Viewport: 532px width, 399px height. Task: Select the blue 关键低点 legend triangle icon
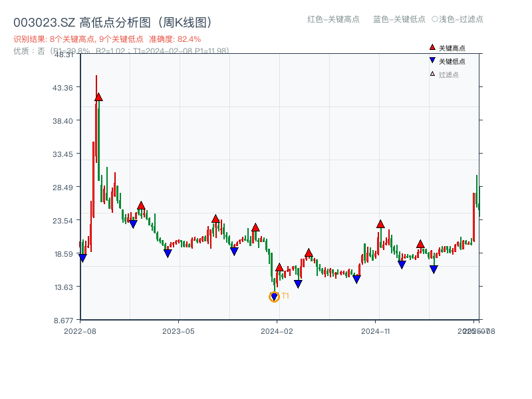431,59
